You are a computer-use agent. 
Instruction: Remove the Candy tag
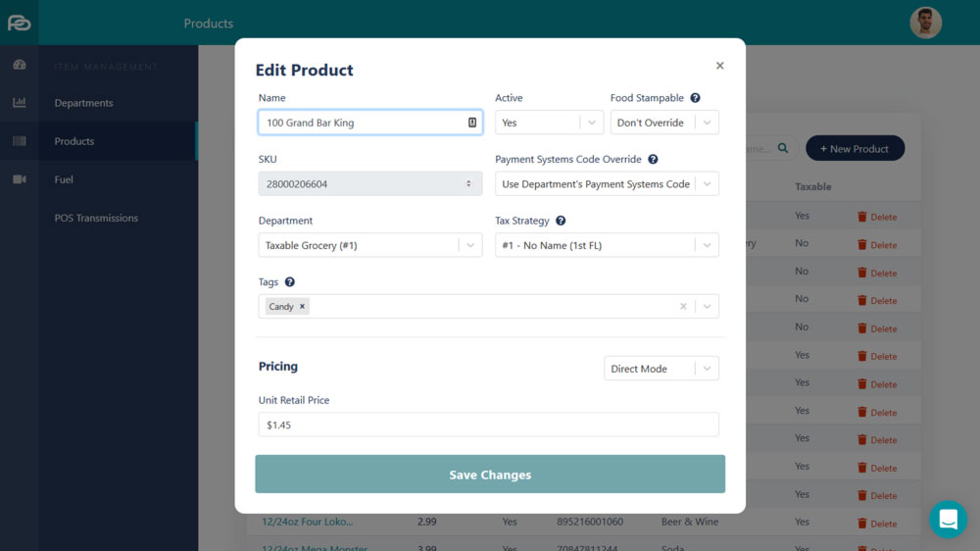[302, 307]
